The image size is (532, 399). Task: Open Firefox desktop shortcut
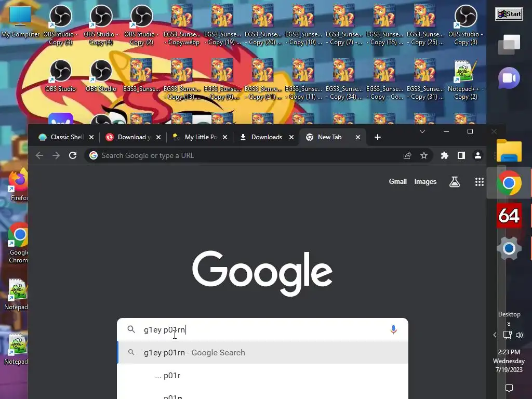click(18, 185)
